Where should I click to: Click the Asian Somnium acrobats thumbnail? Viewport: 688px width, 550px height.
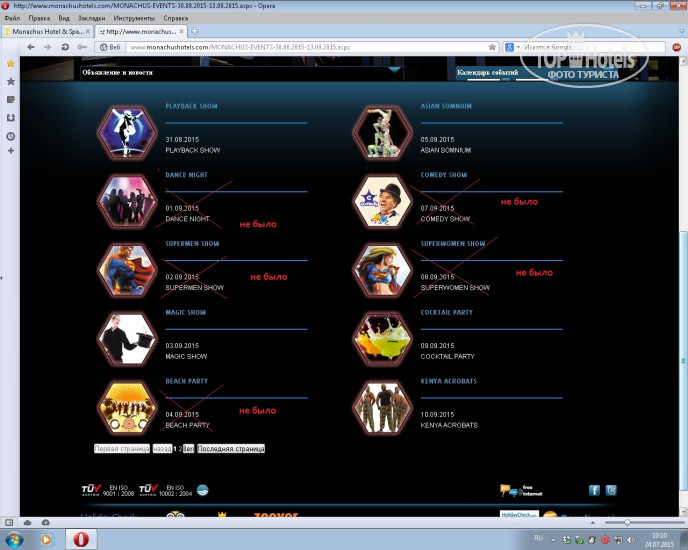pyautogui.click(x=383, y=132)
